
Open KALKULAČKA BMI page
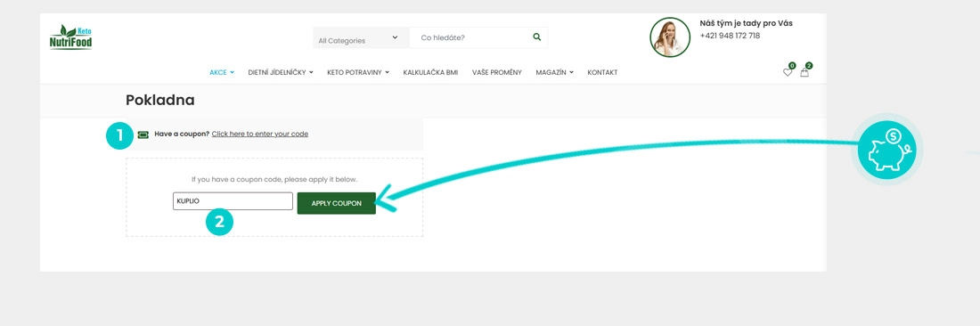pos(430,72)
